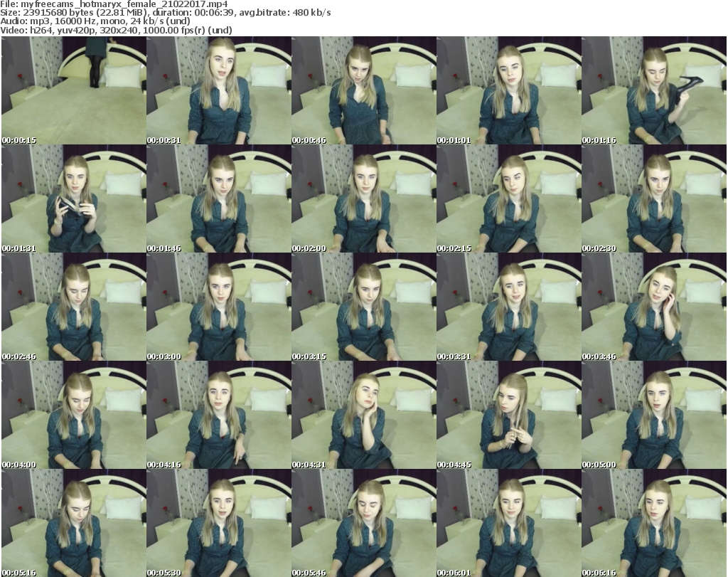The width and height of the screenshot is (728, 577).
Task: Select the thumbnail stamped 00:06:01
Action: click(509, 523)
